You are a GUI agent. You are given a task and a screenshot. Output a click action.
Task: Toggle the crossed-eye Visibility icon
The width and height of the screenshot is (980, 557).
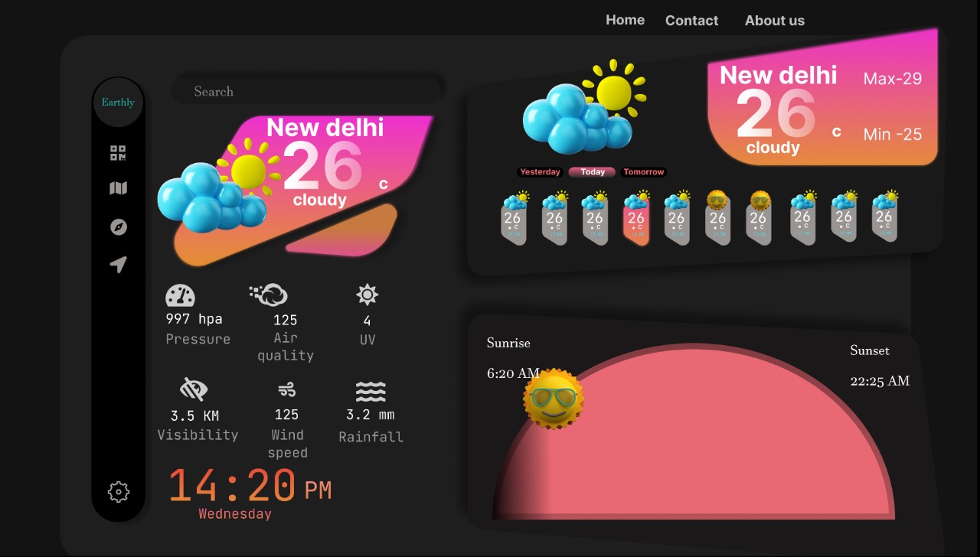pyautogui.click(x=195, y=390)
